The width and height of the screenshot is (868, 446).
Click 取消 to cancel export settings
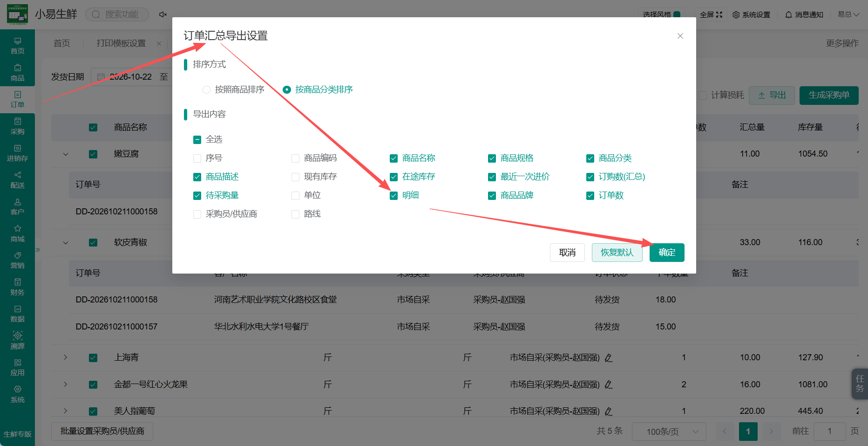coord(567,253)
